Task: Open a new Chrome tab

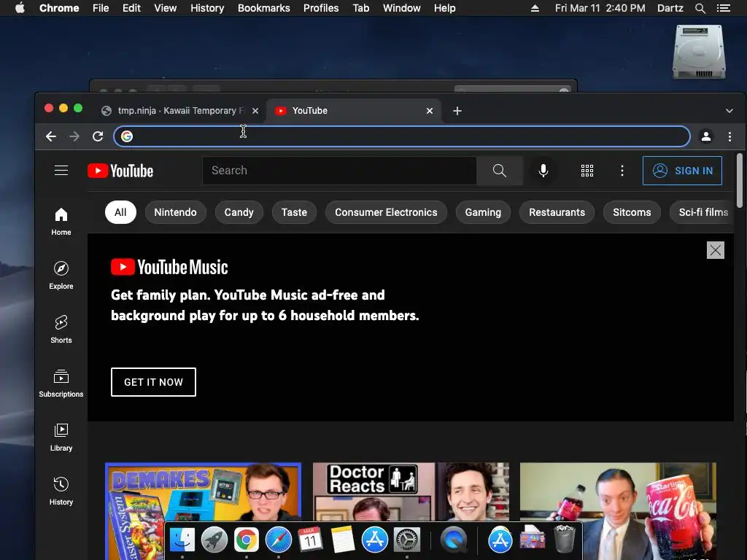Action: coord(457,111)
